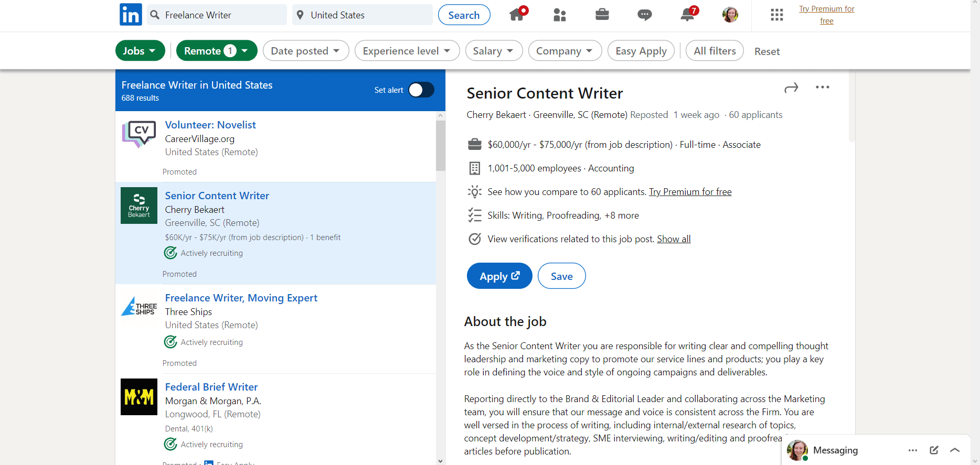Image resolution: width=980 pixels, height=465 pixels.
Task: Open the All filters panel
Action: pos(715,51)
